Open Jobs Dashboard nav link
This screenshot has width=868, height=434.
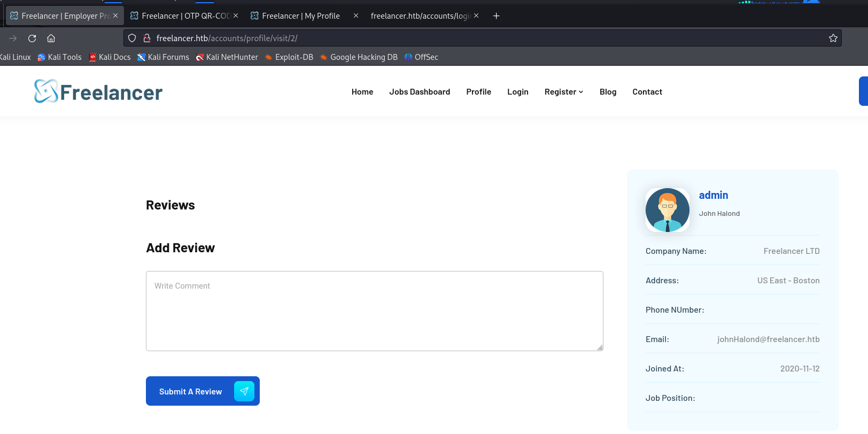tap(420, 92)
